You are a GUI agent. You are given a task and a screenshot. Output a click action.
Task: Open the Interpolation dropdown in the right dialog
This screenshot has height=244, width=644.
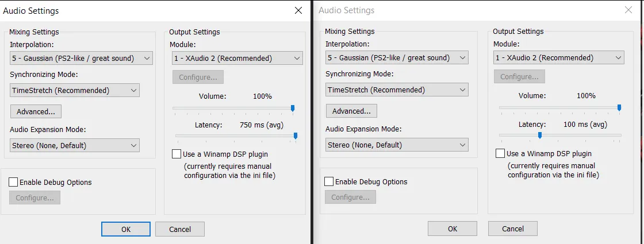[x=397, y=57]
